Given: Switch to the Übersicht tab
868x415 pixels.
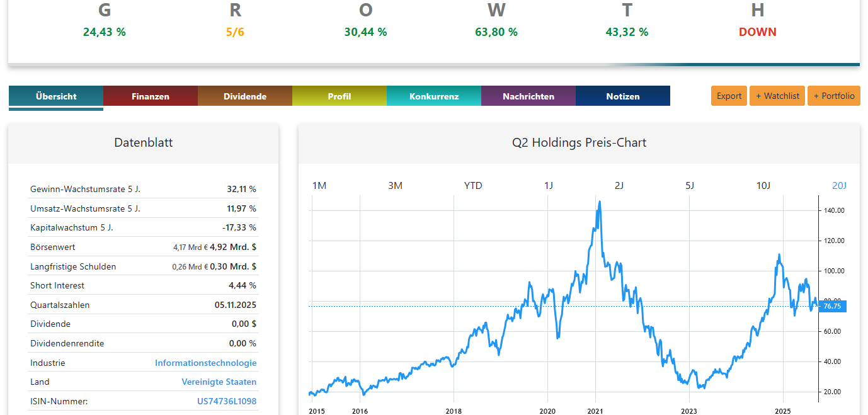Looking at the screenshot, I should 56,96.
